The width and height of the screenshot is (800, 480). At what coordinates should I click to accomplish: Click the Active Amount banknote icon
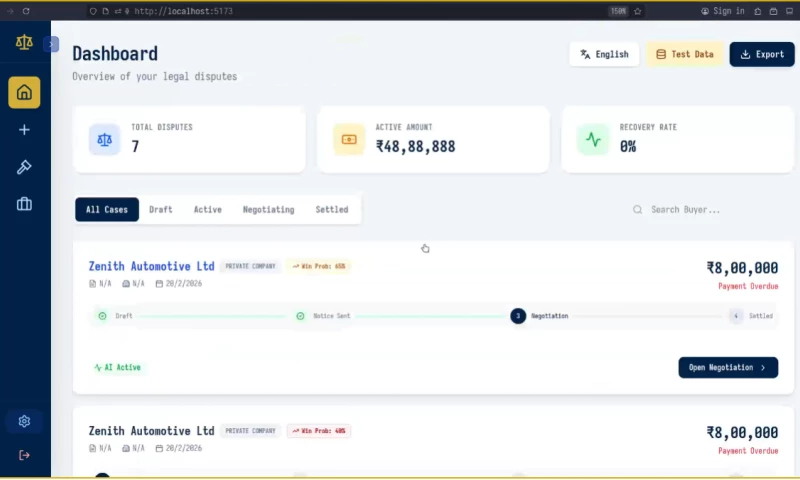pyautogui.click(x=349, y=139)
